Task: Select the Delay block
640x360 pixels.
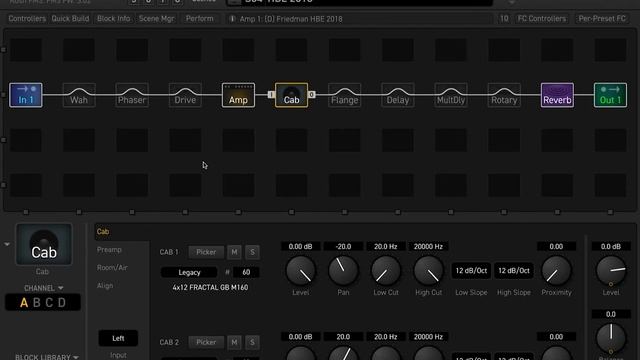Action: tap(398, 95)
